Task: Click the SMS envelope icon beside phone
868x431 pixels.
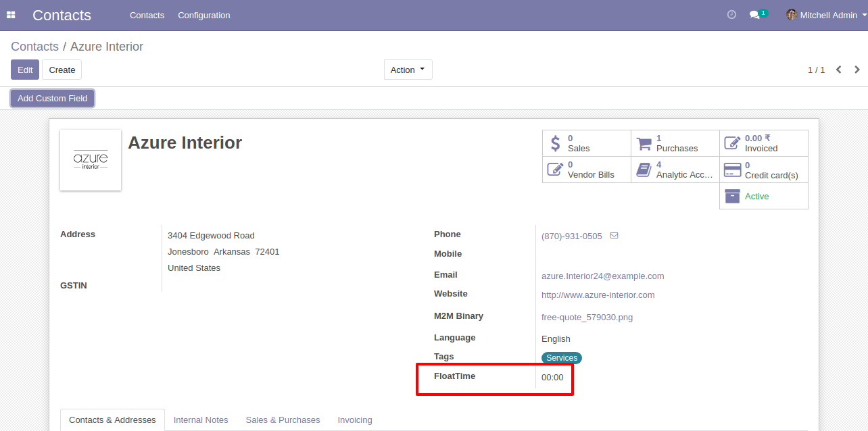Action: (x=614, y=236)
